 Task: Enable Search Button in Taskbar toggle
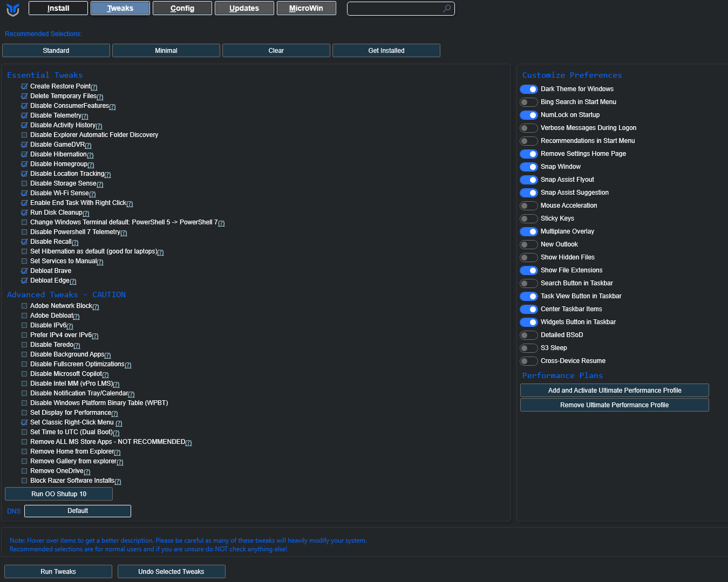pos(529,283)
